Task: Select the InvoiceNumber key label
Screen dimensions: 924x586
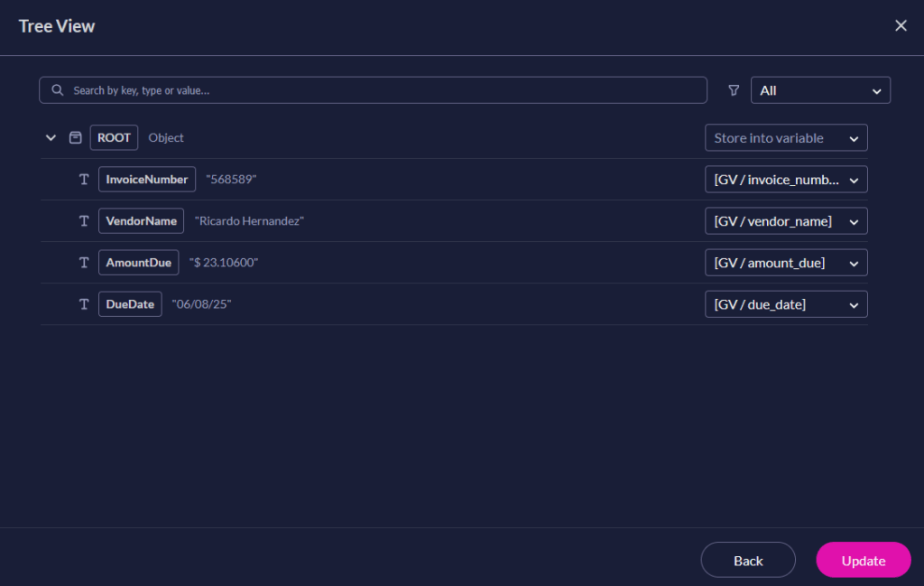Action: 146,179
